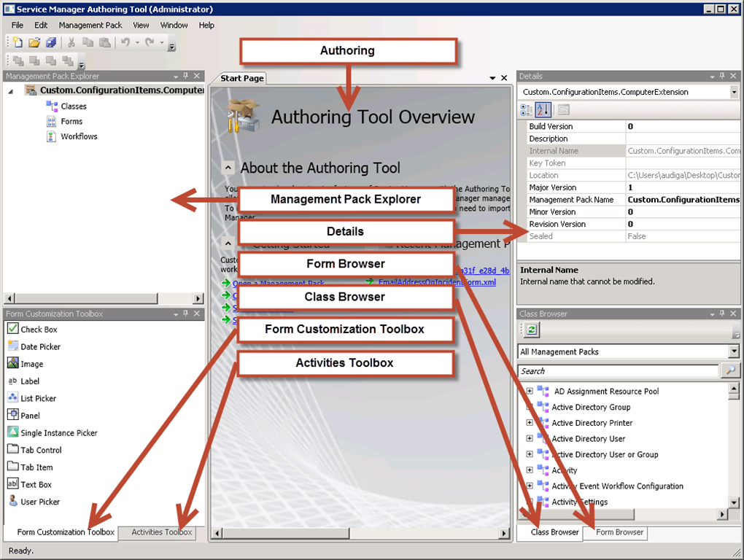Pin the Details pane
The height and width of the screenshot is (560, 744).
coord(721,76)
